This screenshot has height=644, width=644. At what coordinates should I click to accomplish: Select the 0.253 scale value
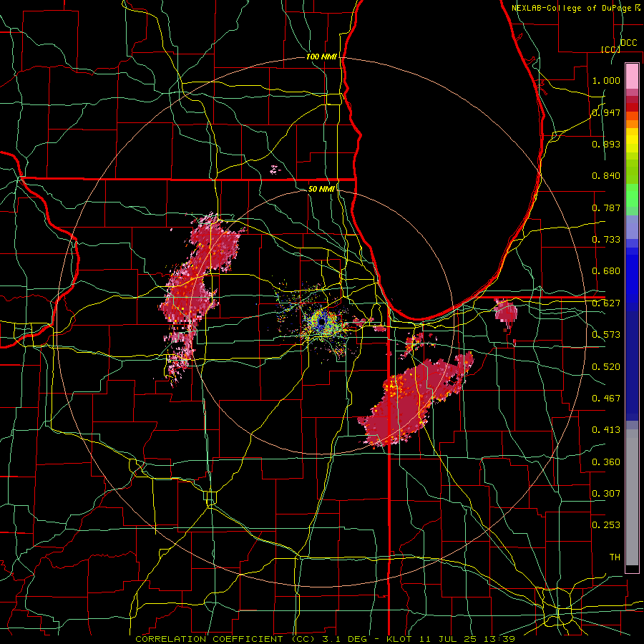[x=606, y=525]
